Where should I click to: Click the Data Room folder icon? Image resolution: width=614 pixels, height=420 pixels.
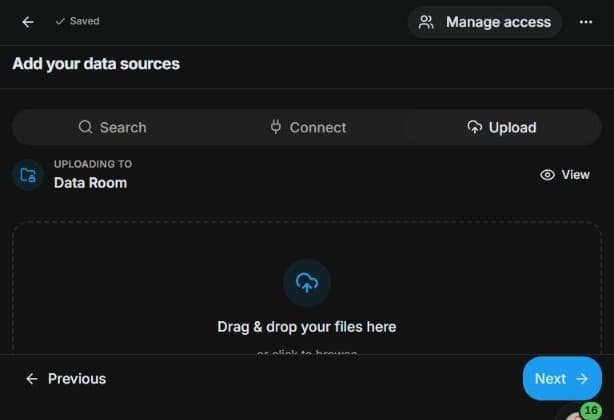(x=28, y=175)
